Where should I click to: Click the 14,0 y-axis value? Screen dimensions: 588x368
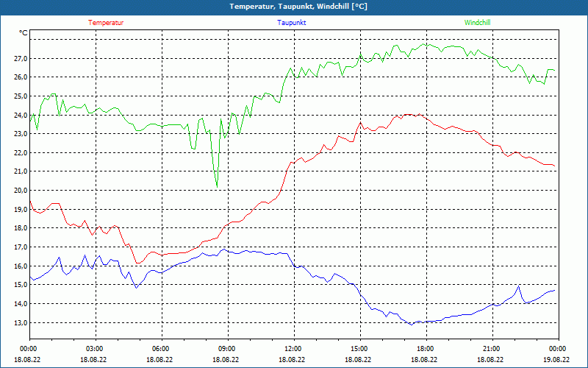tap(21, 304)
